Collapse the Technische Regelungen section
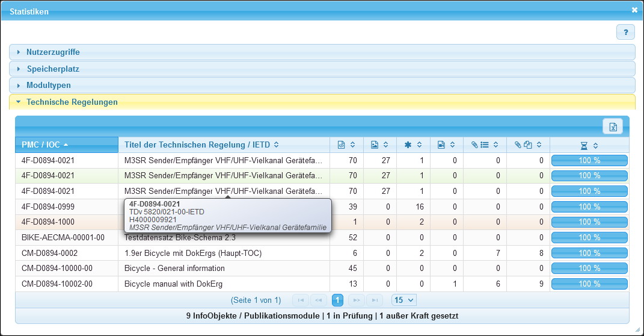The height and width of the screenshot is (336, 644). 322,102
